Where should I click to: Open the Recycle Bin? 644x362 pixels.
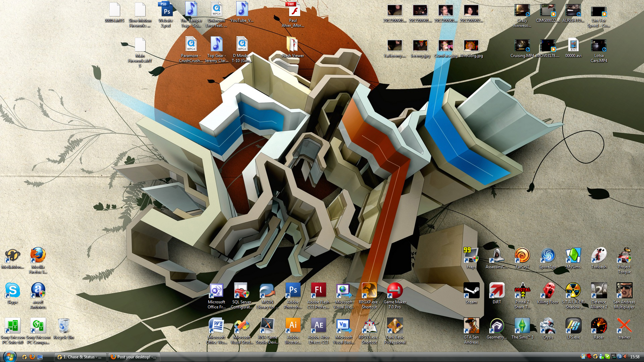pos(63,326)
